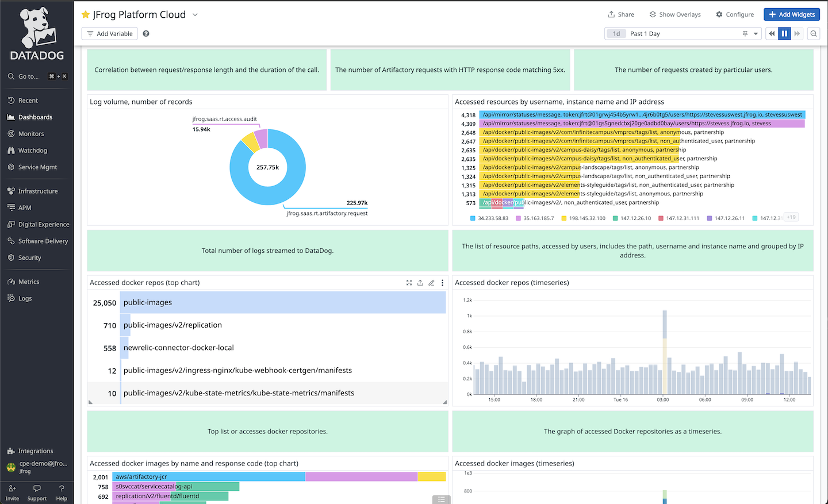
Task: Select Monitors in the left sidebar
Action: click(29, 133)
